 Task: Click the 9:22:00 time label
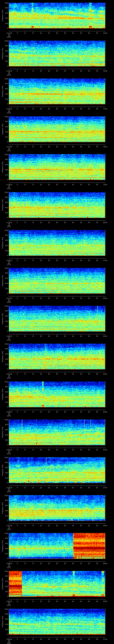[x=9, y=336]
